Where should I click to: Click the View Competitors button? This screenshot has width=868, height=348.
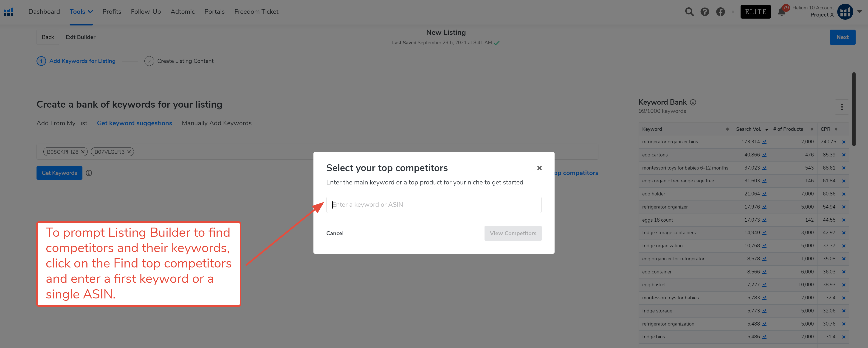(x=513, y=233)
